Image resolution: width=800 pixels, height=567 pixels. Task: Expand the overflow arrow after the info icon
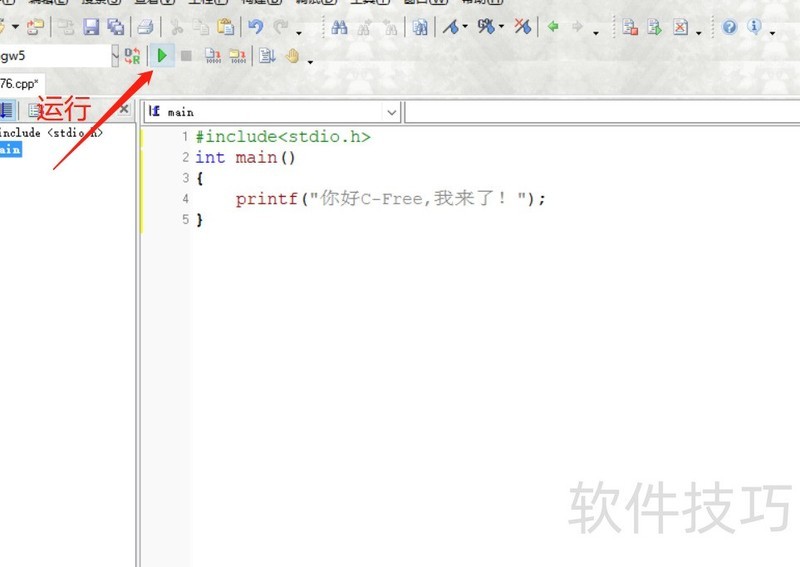772,33
